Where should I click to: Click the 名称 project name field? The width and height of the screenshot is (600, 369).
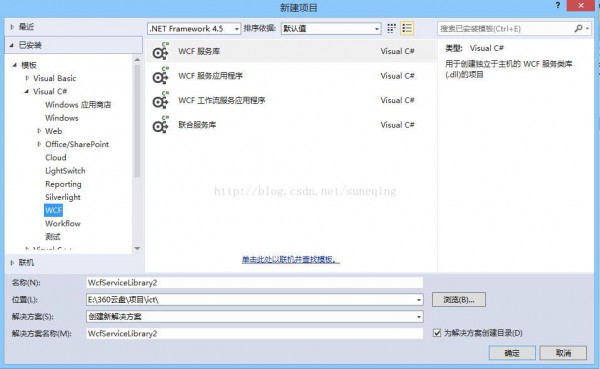(254, 283)
